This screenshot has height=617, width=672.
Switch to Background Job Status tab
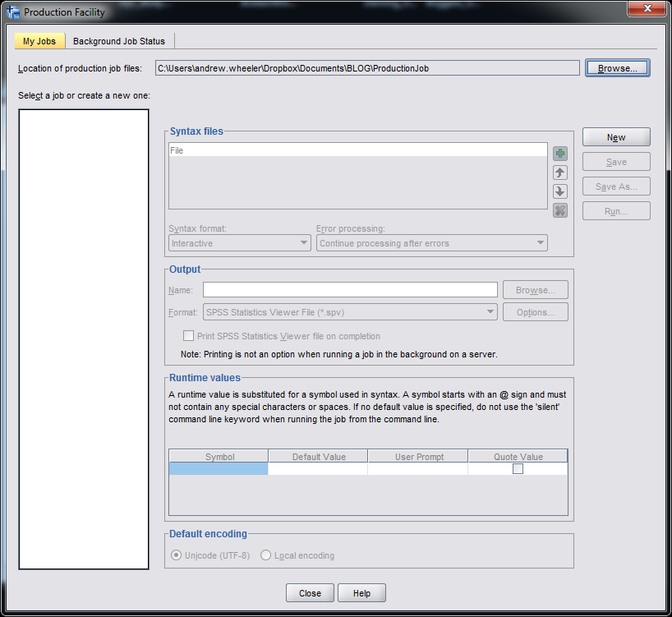119,41
